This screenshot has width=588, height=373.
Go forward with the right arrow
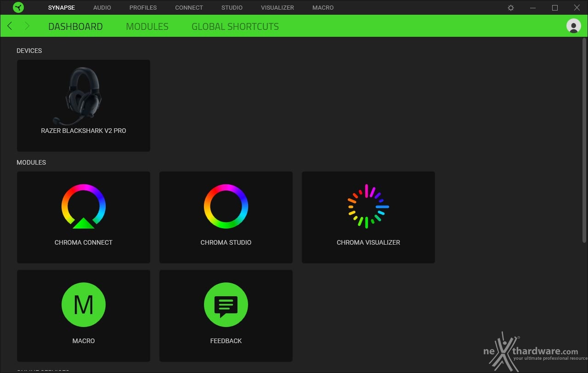tap(27, 26)
